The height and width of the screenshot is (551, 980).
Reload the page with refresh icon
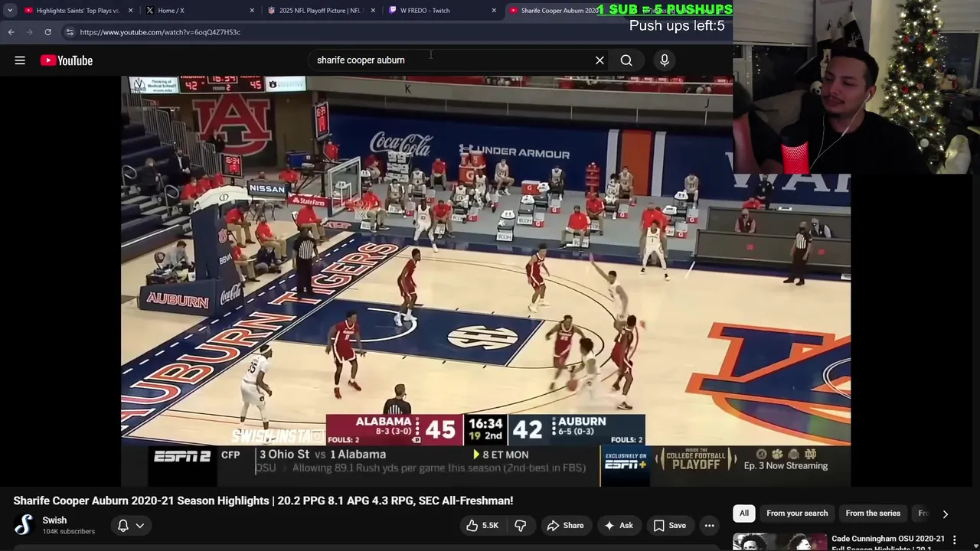click(x=47, y=32)
